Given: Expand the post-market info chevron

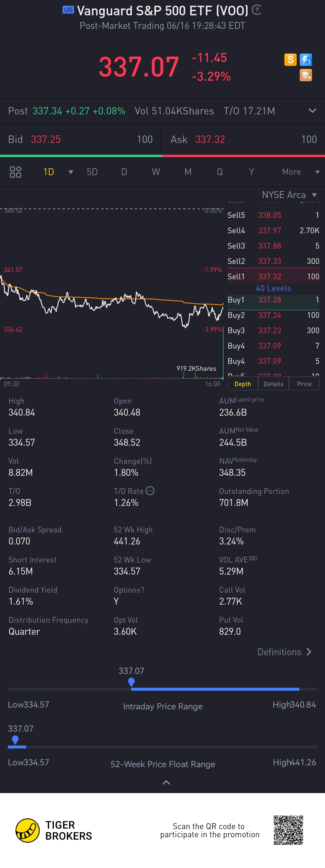Looking at the screenshot, I should [x=312, y=110].
